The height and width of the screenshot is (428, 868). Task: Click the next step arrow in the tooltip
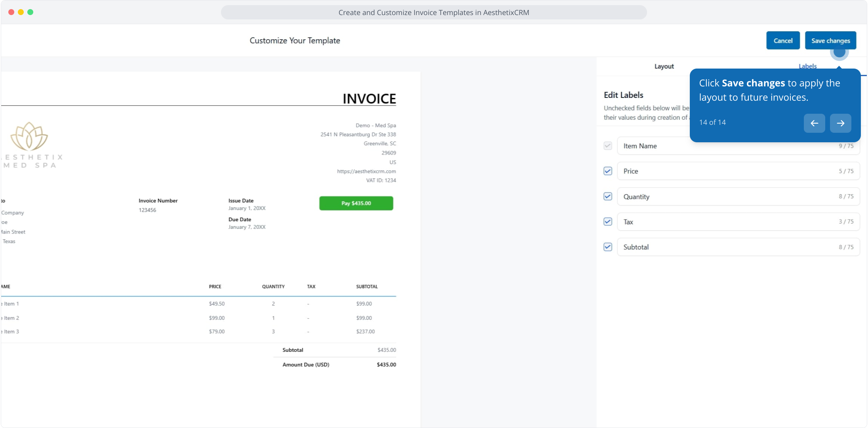840,123
